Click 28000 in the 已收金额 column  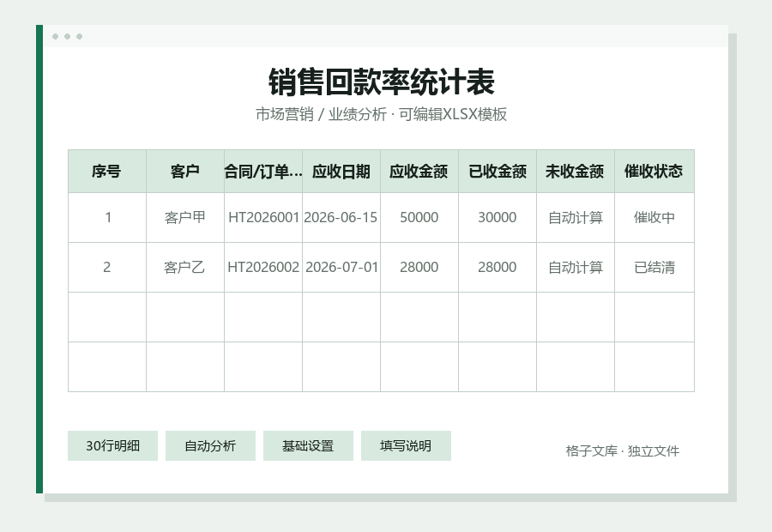498,268
